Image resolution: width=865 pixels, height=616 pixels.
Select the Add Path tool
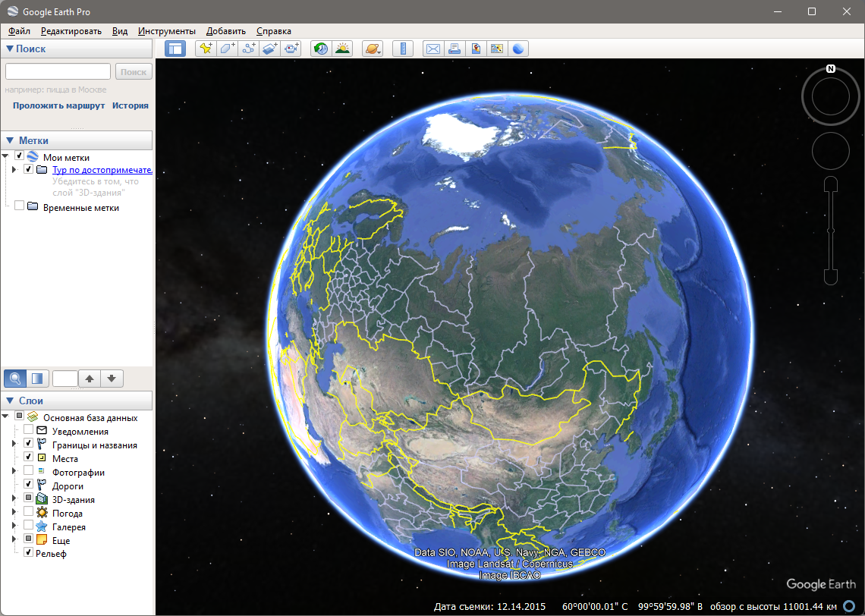249,49
